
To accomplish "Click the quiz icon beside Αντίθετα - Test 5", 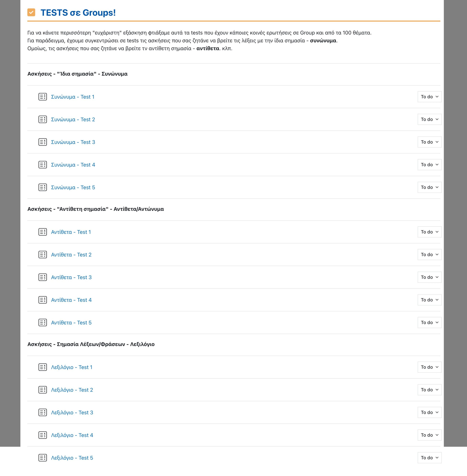I will [43, 322].
